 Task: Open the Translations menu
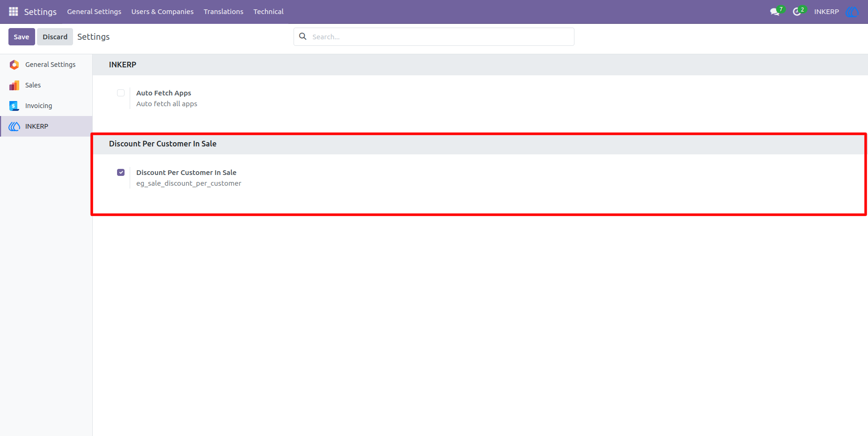click(223, 12)
